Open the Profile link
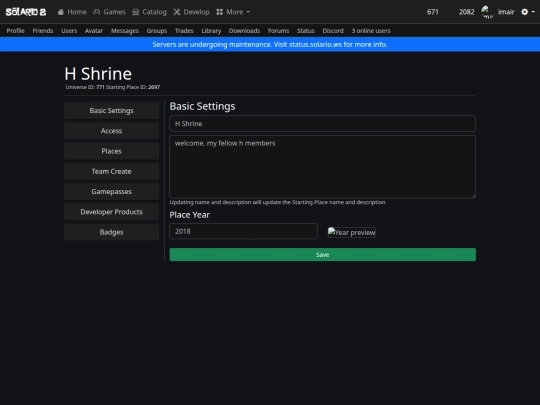Viewport: 540px width, 405px height. pyautogui.click(x=15, y=31)
